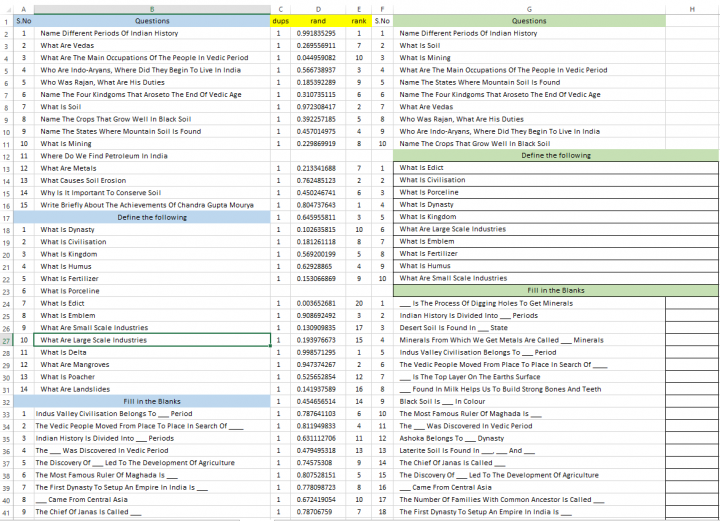The height and width of the screenshot is (521, 720).
Task: Select the yellow 'rand' header cell
Action: (x=318, y=21)
